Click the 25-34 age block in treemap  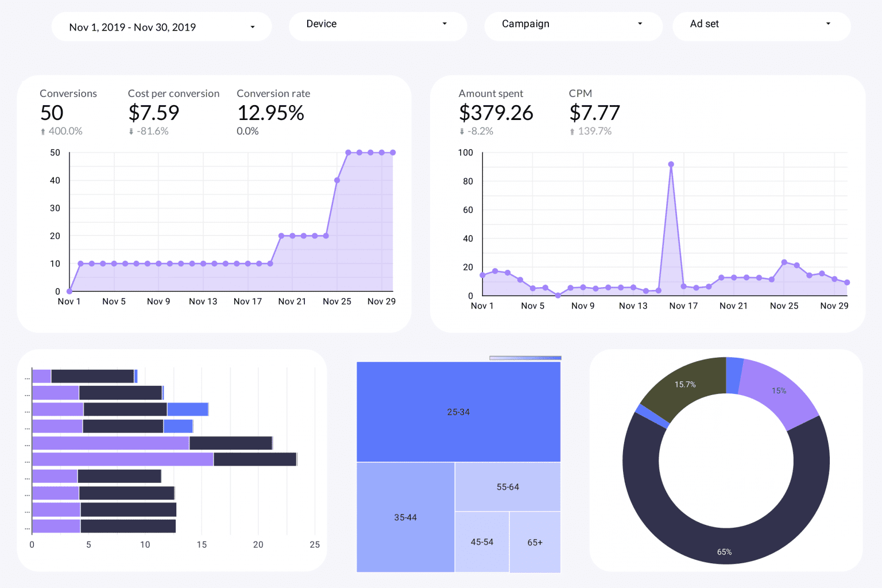pos(458,412)
